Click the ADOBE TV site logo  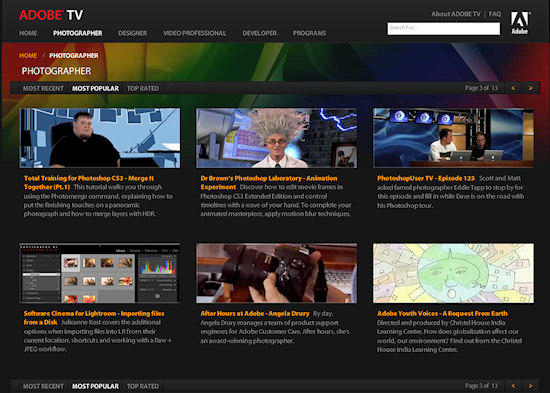[x=51, y=15]
